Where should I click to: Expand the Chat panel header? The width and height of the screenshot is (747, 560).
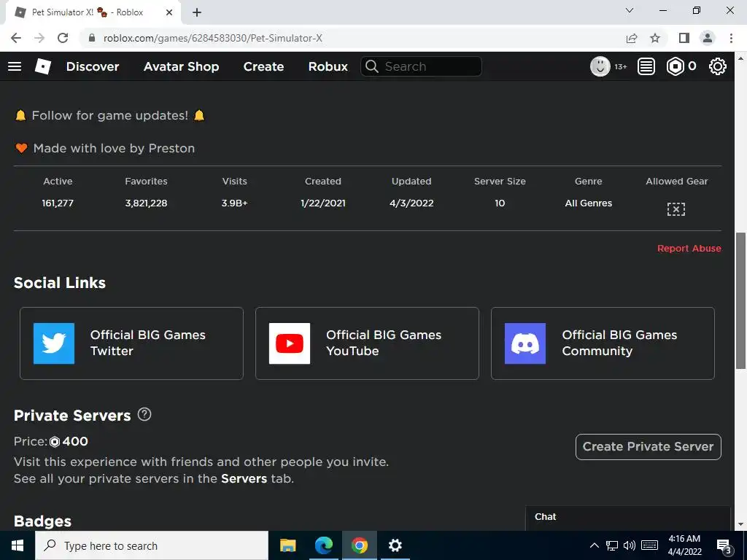(628, 517)
